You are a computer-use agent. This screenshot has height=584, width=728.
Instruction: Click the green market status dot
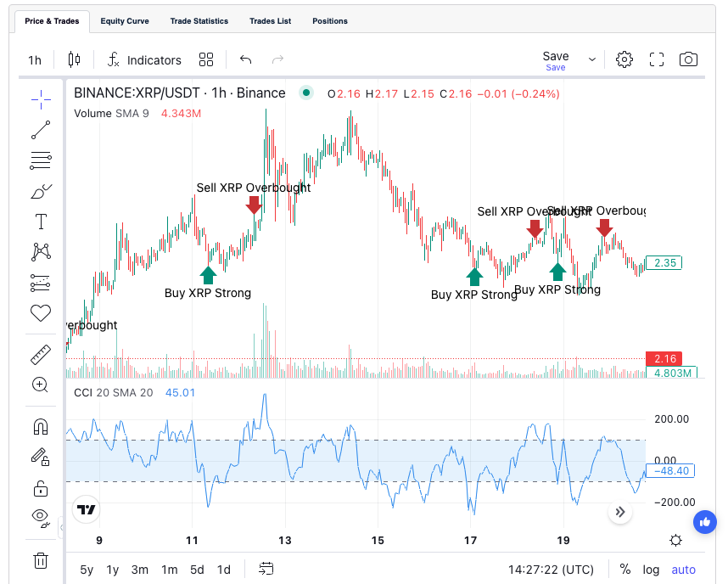[x=306, y=93]
